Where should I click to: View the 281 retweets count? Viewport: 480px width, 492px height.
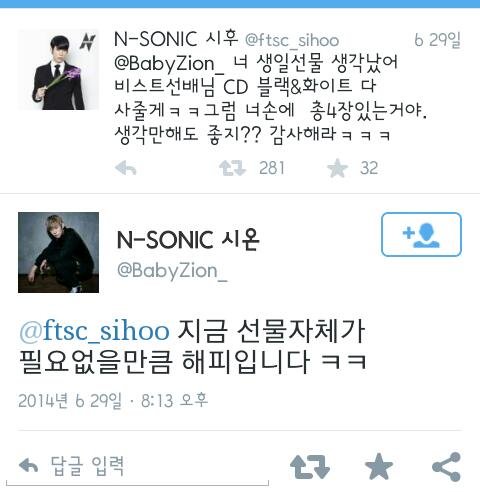[x=272, y=168]
